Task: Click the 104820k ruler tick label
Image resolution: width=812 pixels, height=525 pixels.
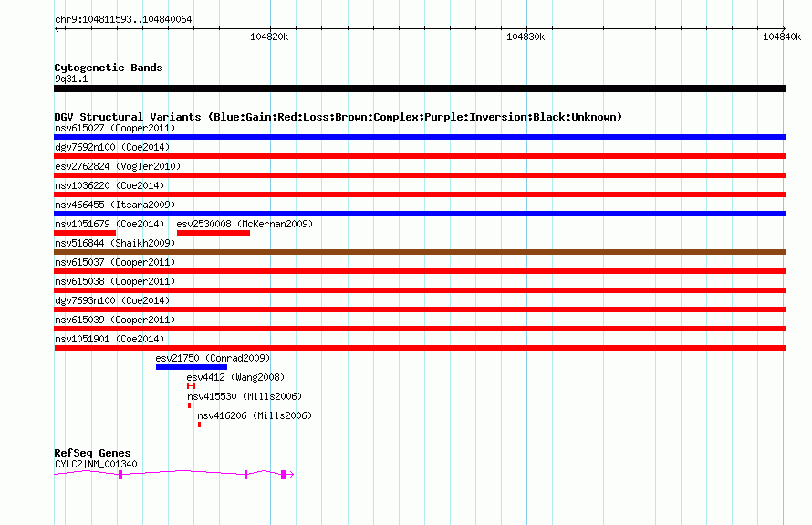Action: (x=269, y=37)
